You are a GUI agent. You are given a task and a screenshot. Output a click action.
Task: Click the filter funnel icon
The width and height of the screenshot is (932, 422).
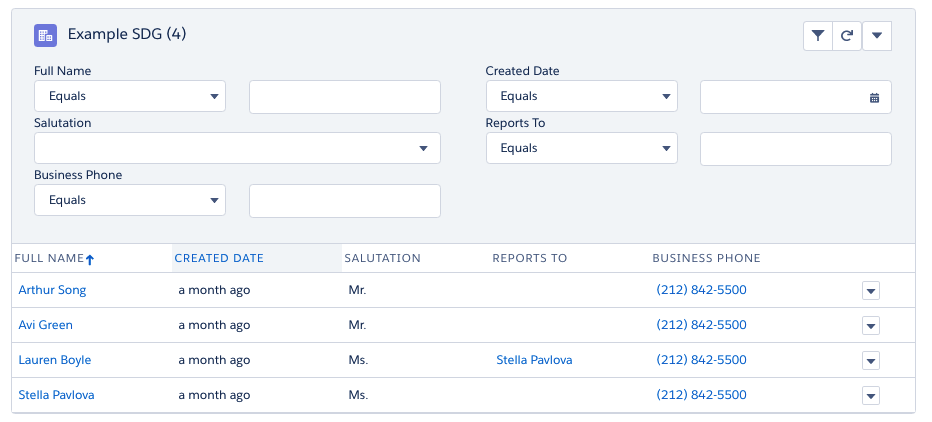818,36
